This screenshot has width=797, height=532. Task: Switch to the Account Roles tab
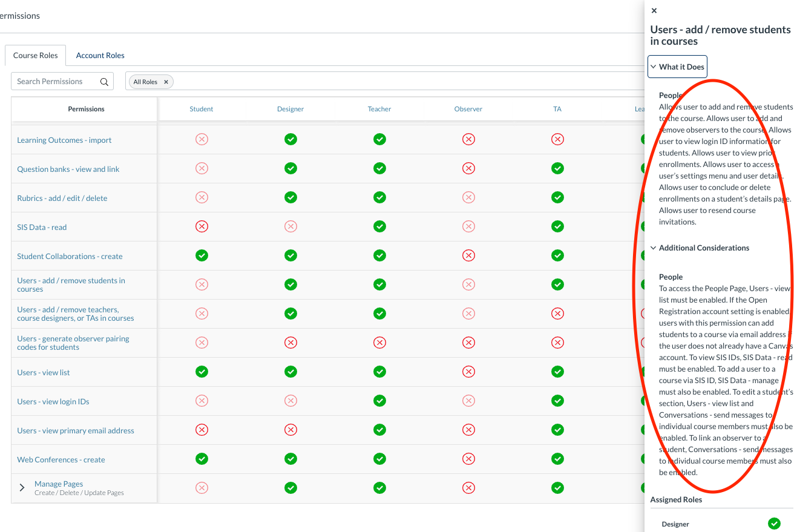(100, 55)
